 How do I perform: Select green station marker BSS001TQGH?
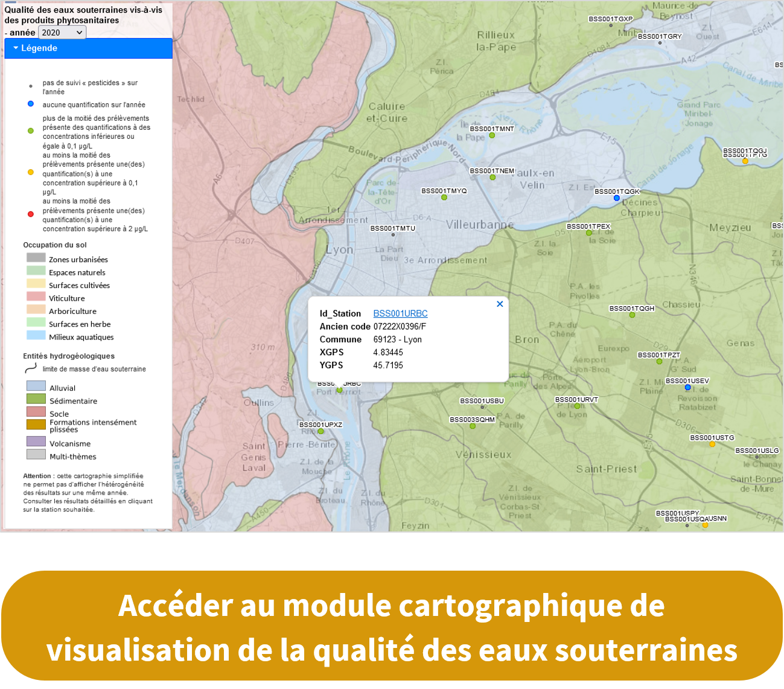tap(632, 315)
